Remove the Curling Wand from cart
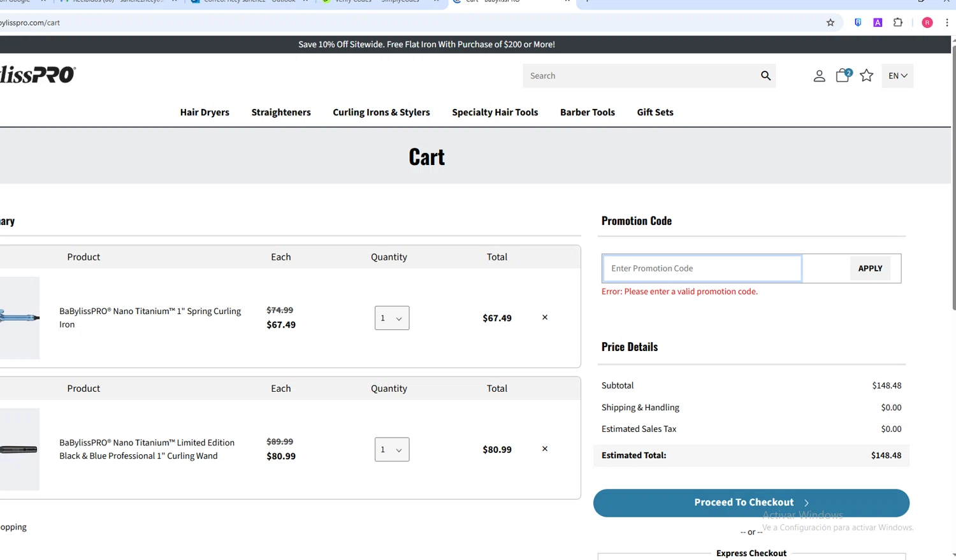 [x=545, y=449]
